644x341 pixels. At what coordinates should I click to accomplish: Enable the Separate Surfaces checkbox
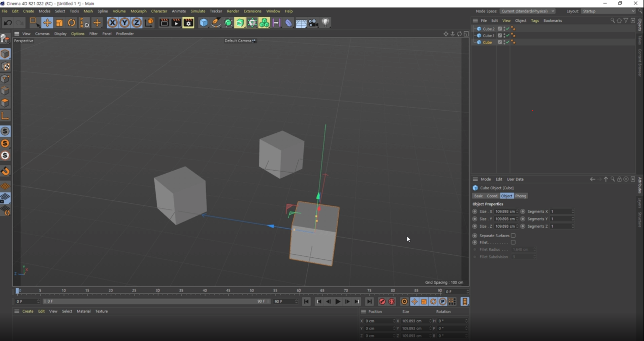tap(513, 235)
